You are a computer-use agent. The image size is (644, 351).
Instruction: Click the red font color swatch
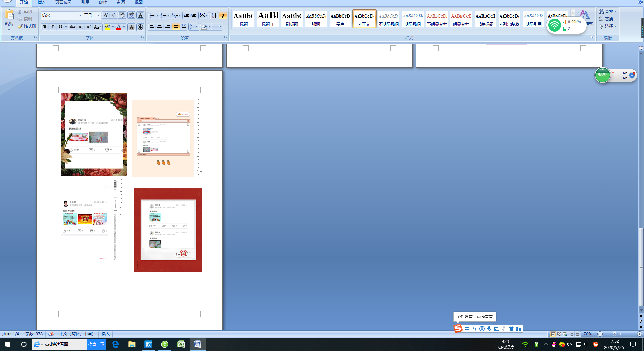118,27
